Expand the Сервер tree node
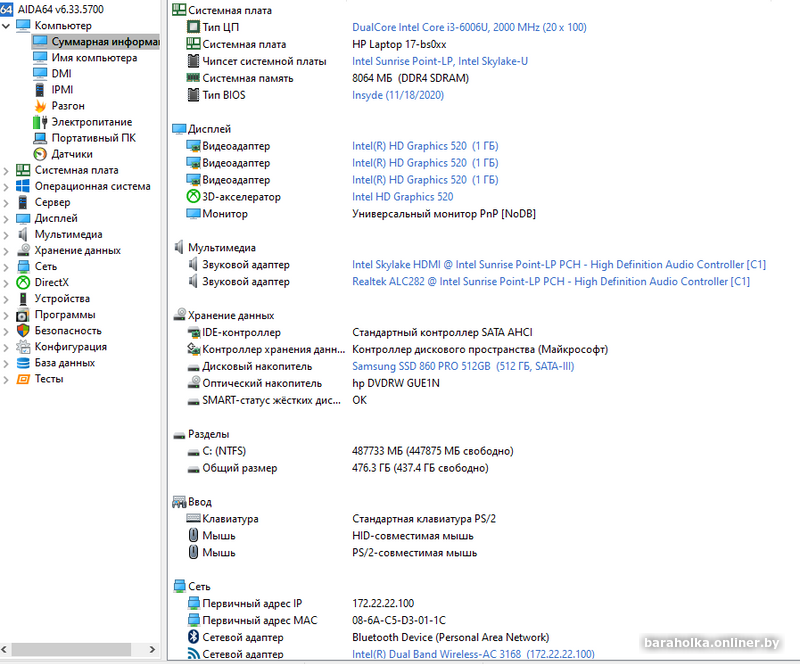The width and height of the screenshot is (800, 664). 6,203
